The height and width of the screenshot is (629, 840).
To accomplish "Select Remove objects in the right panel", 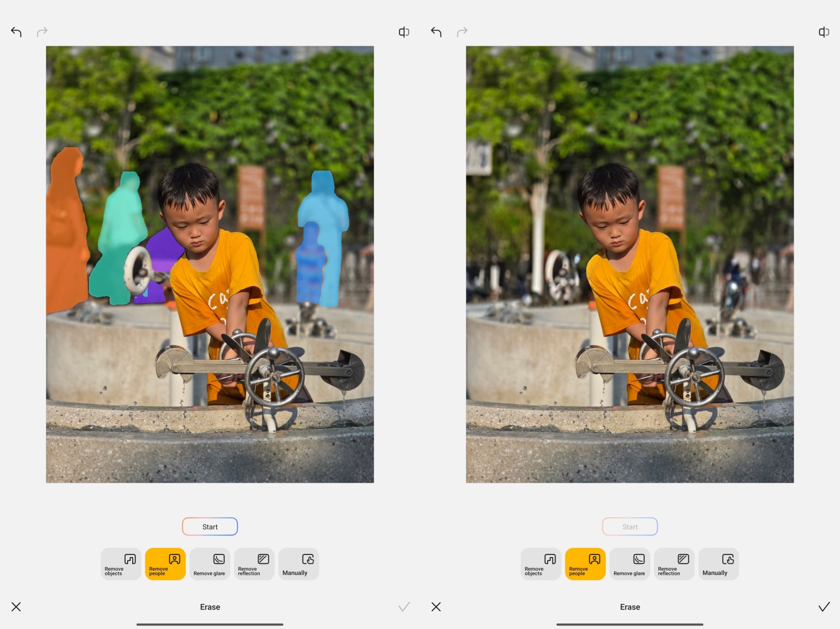I will (541, 564).
